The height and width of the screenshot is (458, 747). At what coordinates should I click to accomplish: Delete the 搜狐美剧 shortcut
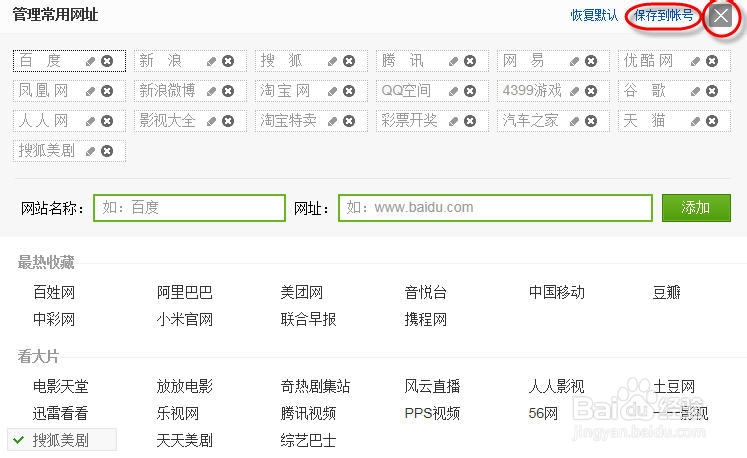[107, 151]
